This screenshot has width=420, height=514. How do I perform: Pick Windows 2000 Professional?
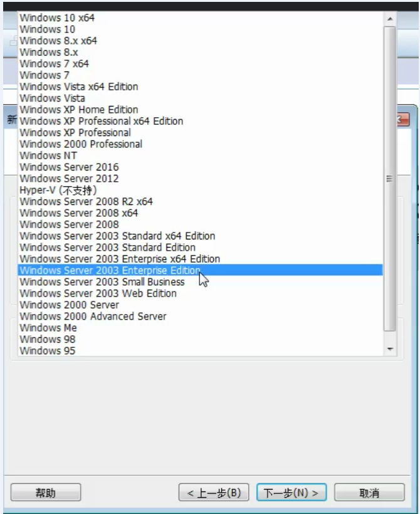200,144
